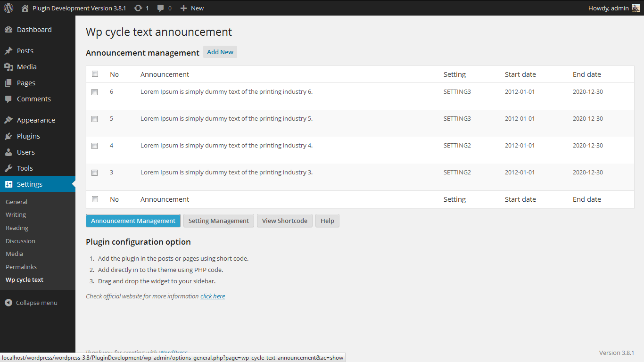Check the box for announcement 3

tap(95, 173)
